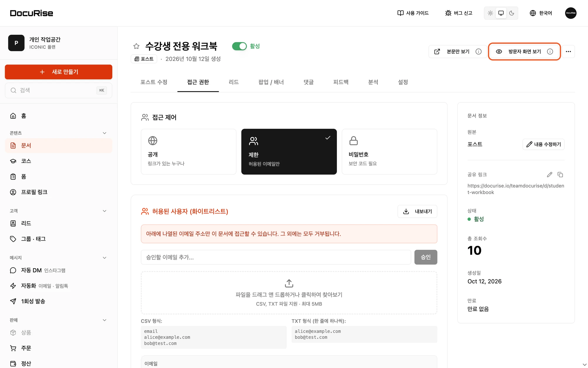This screenshot has width=588, height=368.
Task: Open 그룹 · 태그 in sidebar
Action: click(59, 239)
